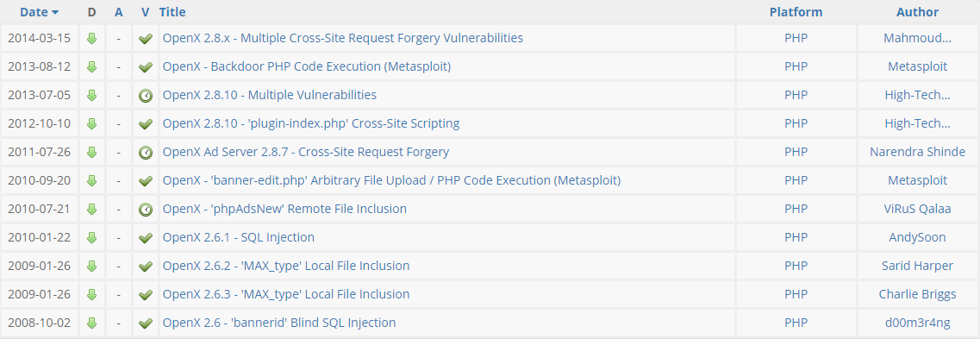The image size is (980, 339).
Task: Open OpenX 2.8.10 - Multiple Vulnerabilities entry
Action: (x=270, y=95)
